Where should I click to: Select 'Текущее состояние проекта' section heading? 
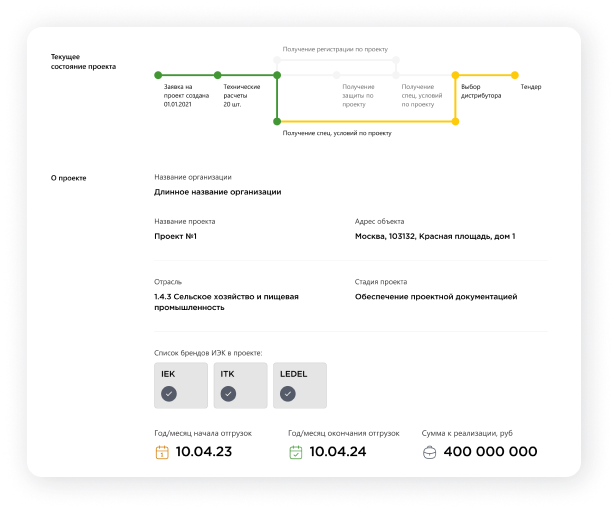[83, 62]
